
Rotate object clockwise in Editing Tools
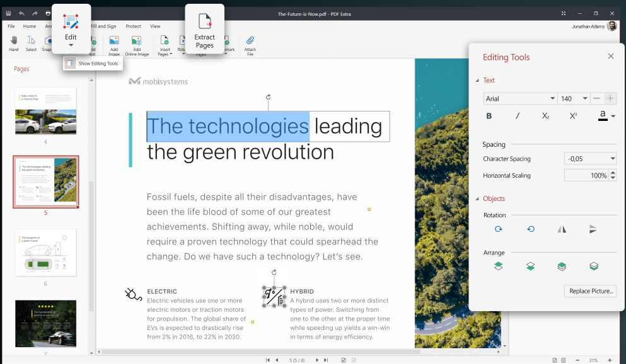tap(499, 230)
